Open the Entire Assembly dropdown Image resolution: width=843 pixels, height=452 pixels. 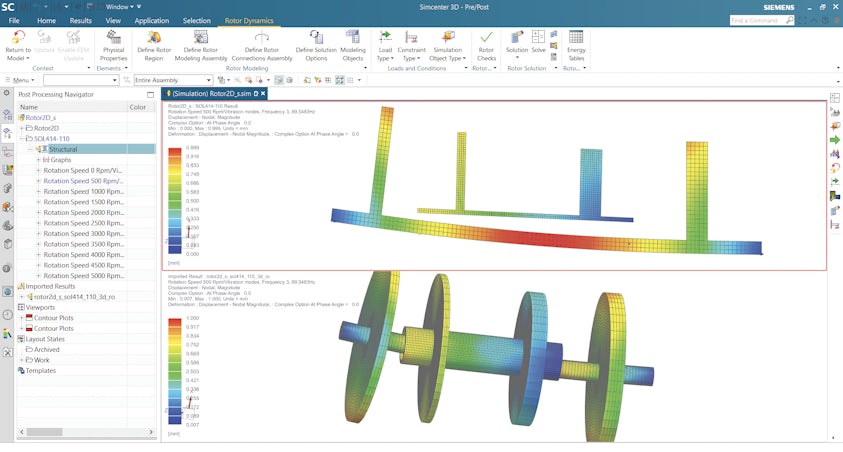(173, 80)
